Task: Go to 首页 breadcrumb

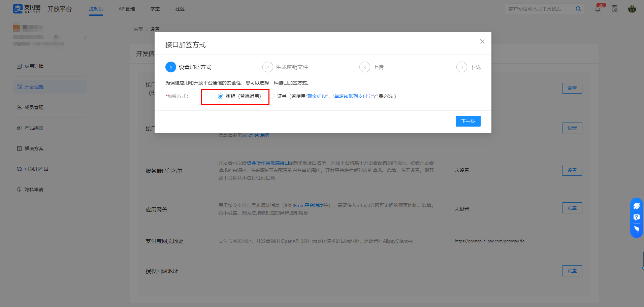Action: coord(138,29)
